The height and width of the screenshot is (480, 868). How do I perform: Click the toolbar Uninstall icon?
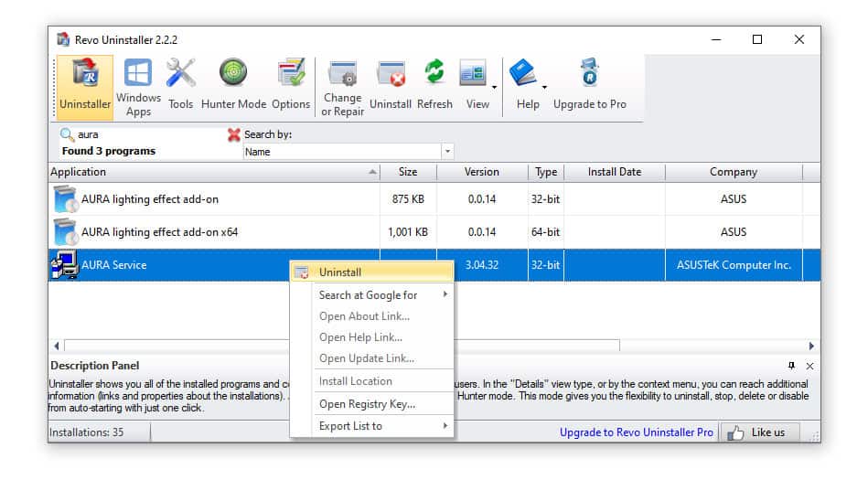[x=391, y=84]
